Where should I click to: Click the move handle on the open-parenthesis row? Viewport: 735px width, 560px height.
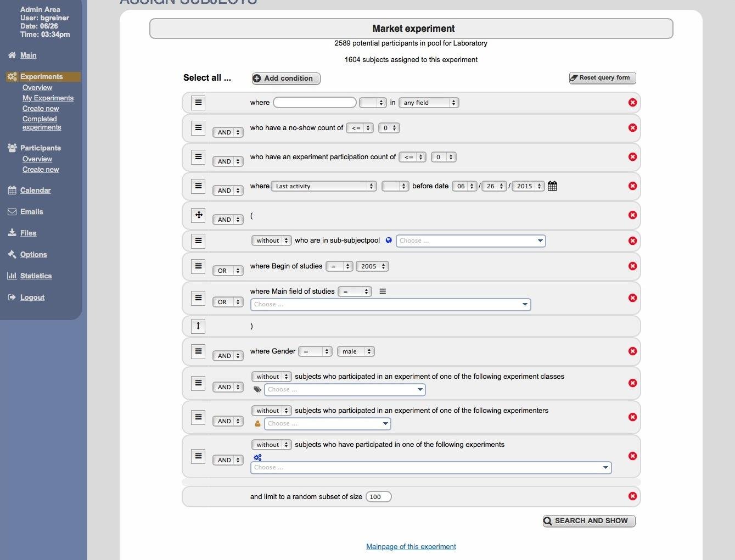click(198, 215)
